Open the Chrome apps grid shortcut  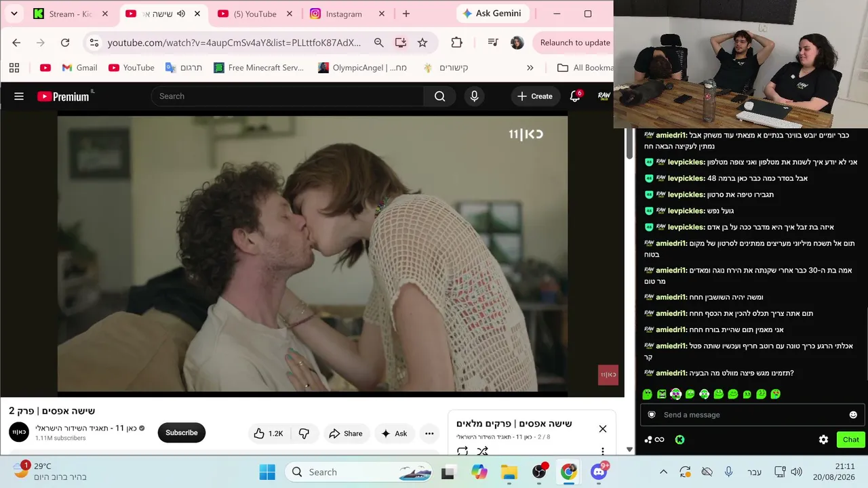(x=14, y=68)
